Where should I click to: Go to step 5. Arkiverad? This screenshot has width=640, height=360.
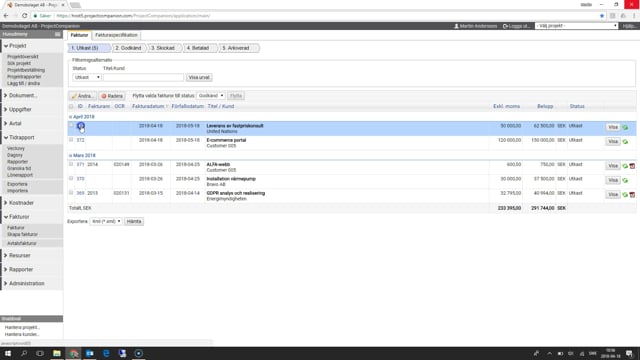click(x=236, y=48)
